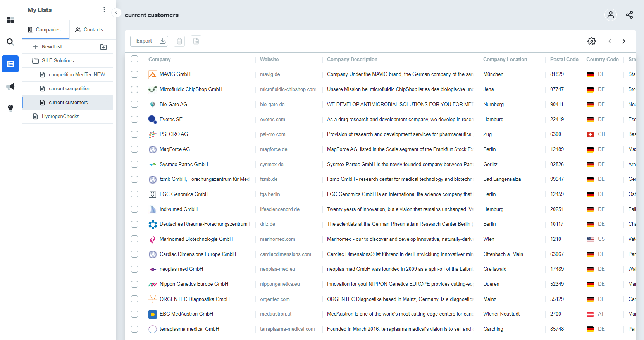Viewport: 644px width, 340px height.
Task: Click the MAVIG GmbH company logo
Action: click(153, 74)
